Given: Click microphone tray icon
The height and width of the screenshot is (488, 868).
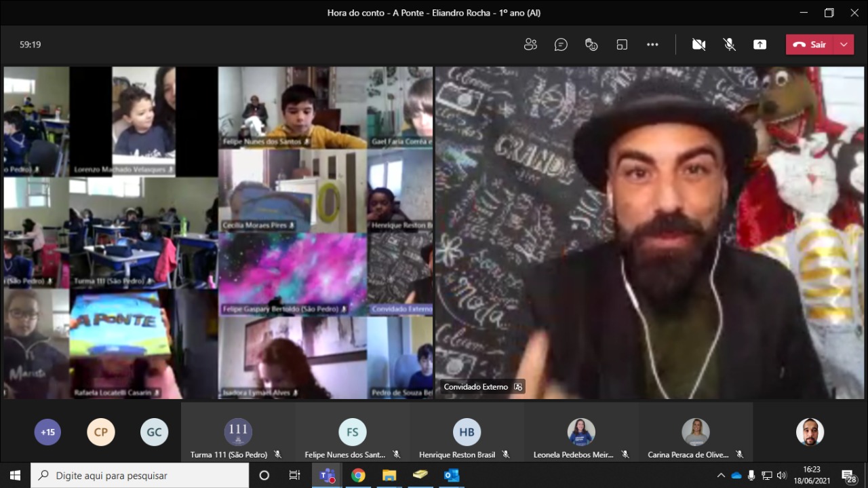Looking at the screenshot, I should 751,475.
